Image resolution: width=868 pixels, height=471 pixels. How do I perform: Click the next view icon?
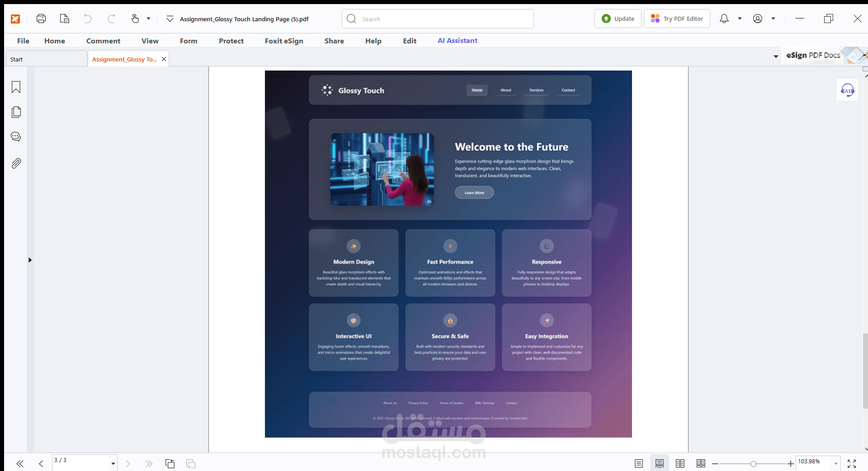[x=191, y=463]
